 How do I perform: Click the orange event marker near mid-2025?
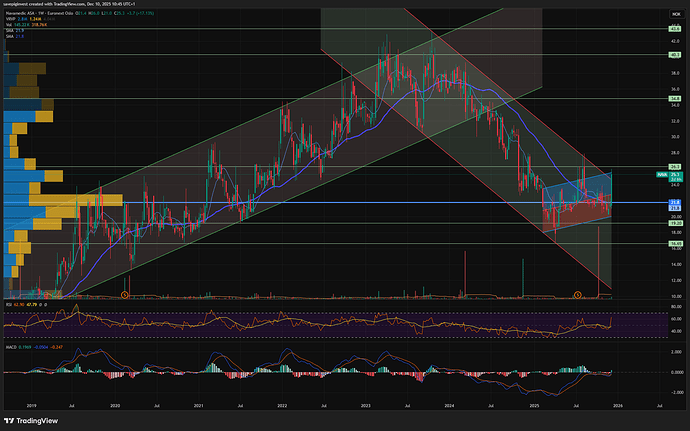577,294
